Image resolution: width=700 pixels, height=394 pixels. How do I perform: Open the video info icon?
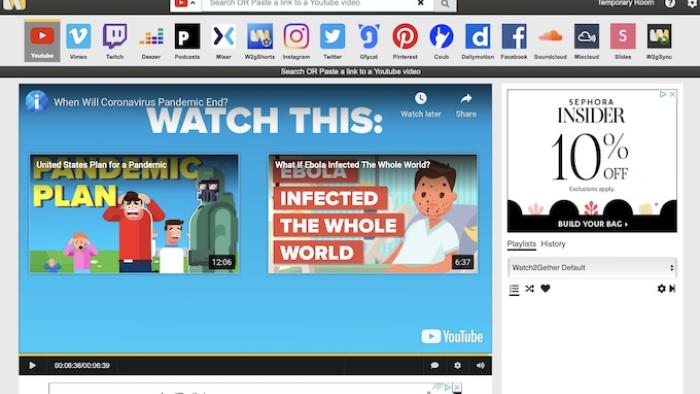[x=36, y=101]
